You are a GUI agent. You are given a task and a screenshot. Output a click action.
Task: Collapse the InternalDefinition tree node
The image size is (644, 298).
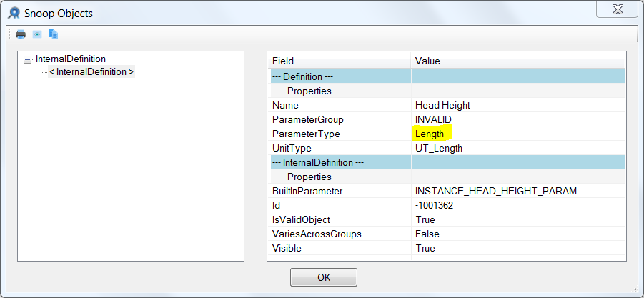(x=28, y=59)
